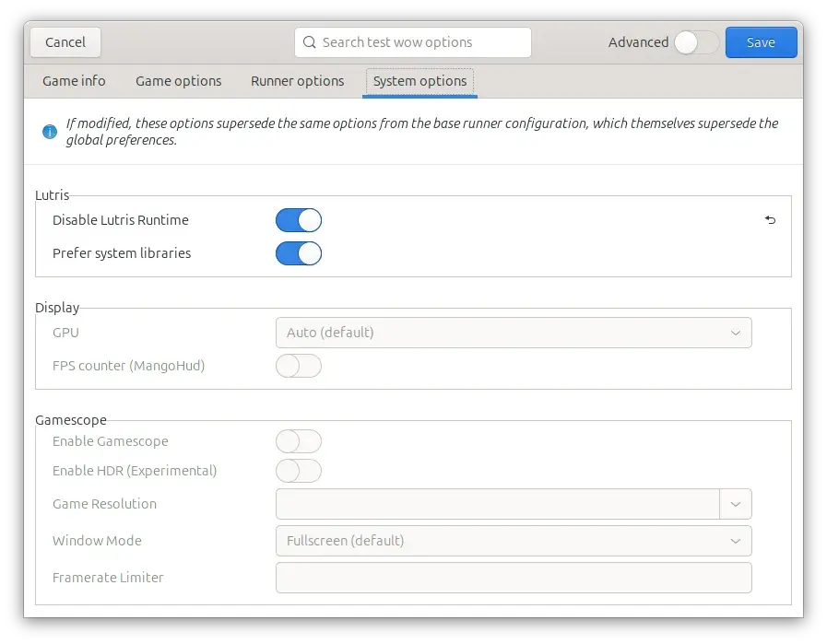This screenshot has height=644, width=827.
Task: Open the GPU Auto (default) dropdown
Action: (514, 333)
